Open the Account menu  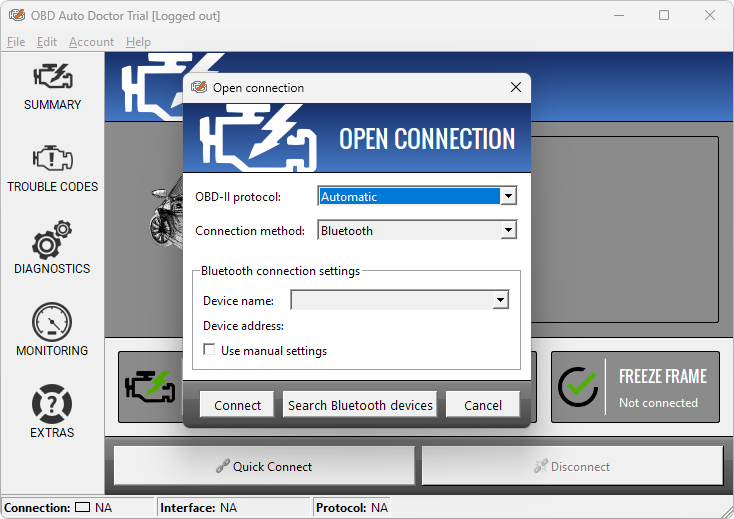pos(91,42)
